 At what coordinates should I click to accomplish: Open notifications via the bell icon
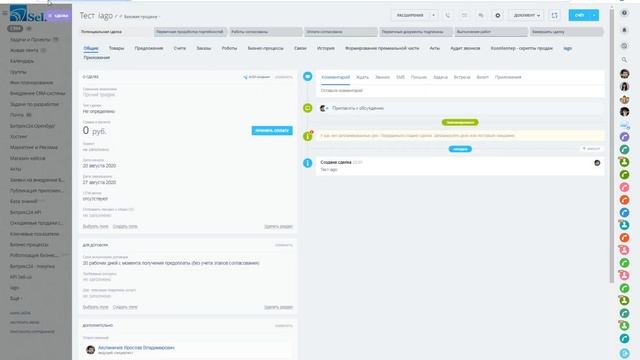(624, 30)
